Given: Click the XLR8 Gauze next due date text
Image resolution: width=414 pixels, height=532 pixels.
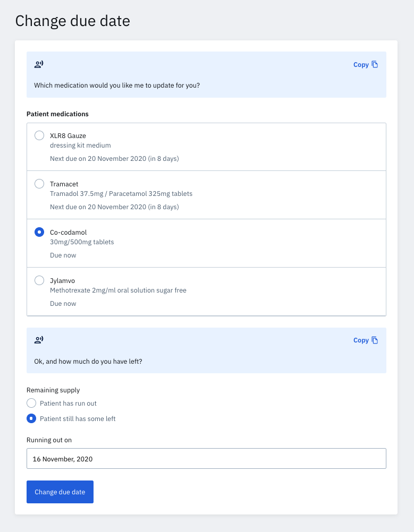Looking at the screenshot, I should coord(114,158).
